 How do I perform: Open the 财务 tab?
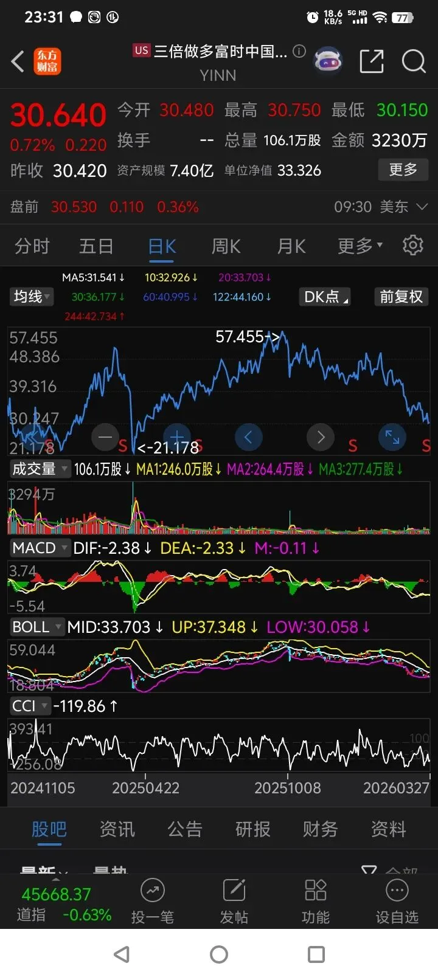[321, 829]
